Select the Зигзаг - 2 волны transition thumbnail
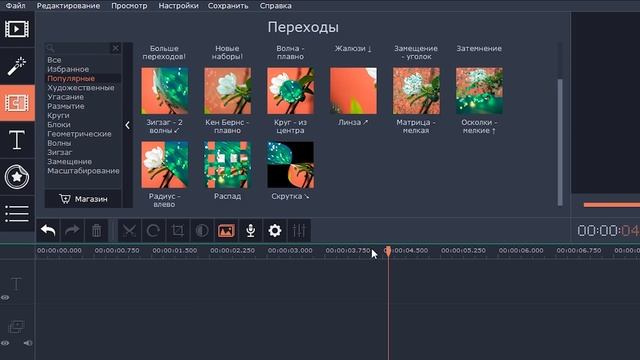The height and width of the screenshot is (360, 640). point(165,91)
